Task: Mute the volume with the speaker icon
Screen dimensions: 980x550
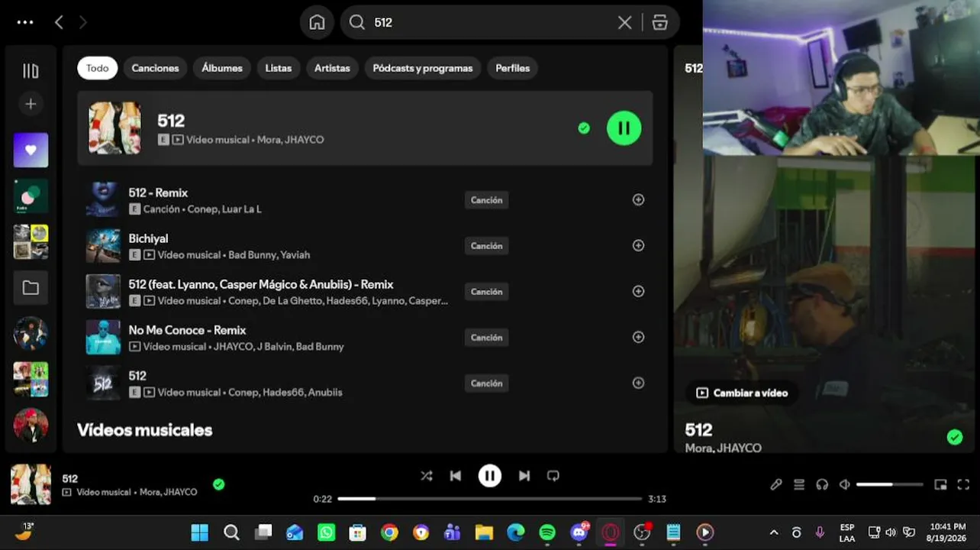Action: coord(845,484)
